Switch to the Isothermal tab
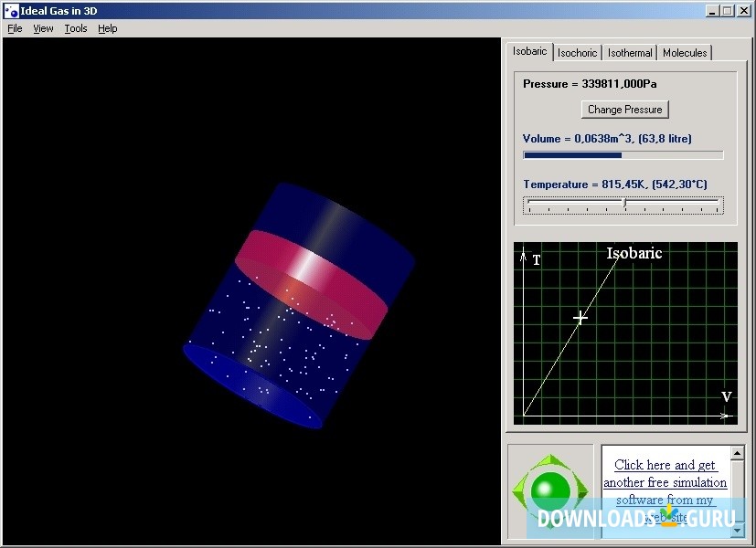The width and height of the screenshot is (756, 548). click(629, 53)
